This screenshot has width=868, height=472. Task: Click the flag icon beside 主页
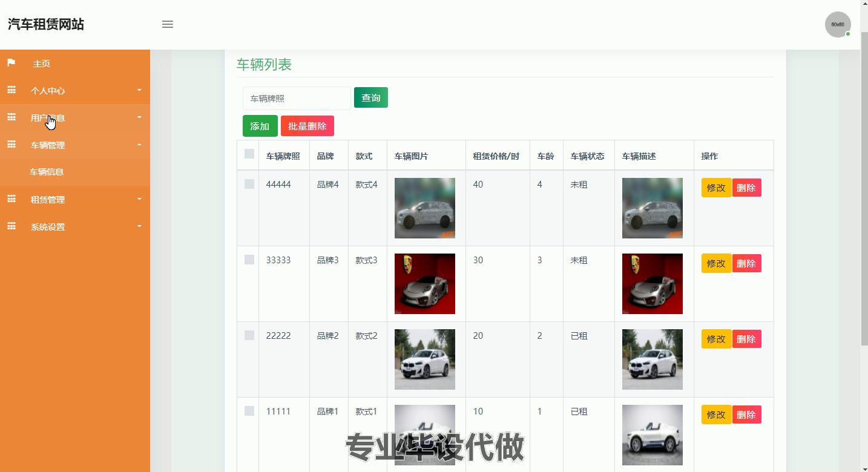[x=12, y=63]
